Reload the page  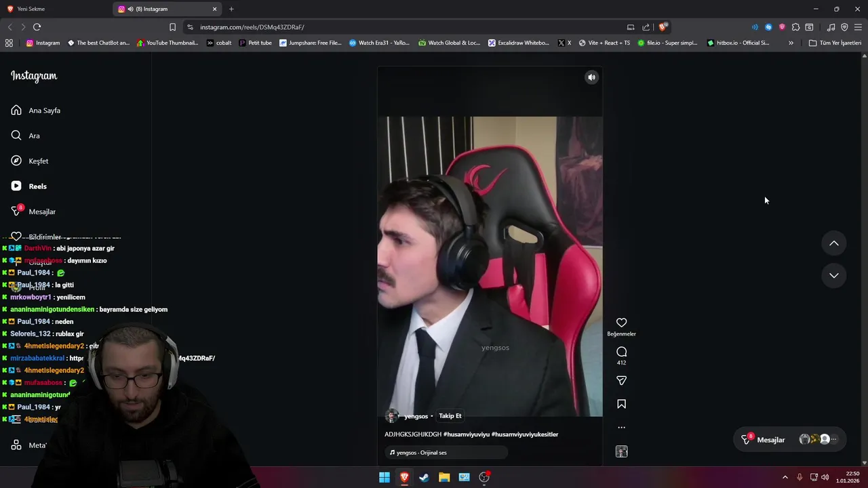[37, 27]
